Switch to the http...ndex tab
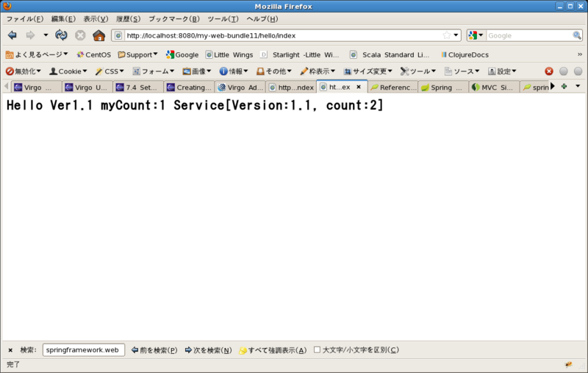This screenshot has height=373, width=588. click(291, 87)
